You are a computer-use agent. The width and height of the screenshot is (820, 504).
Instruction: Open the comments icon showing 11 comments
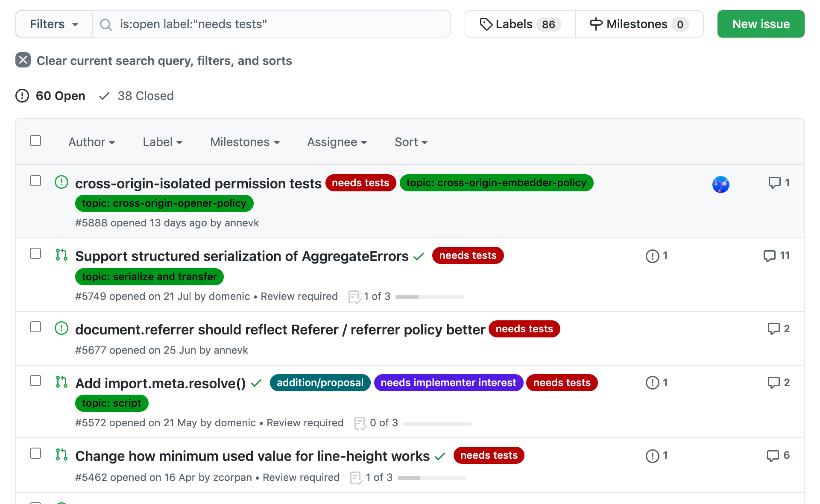tap(769, 256)
